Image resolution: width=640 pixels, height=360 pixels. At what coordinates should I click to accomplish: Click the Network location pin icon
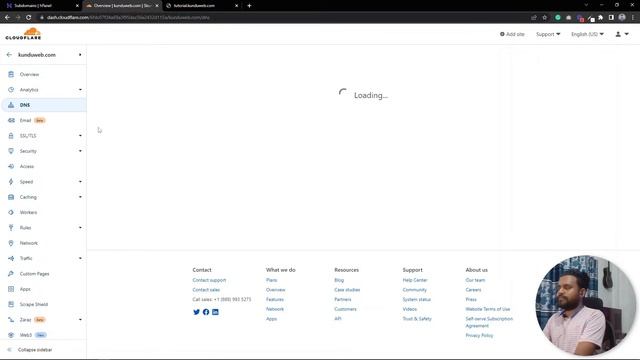tap(11, 243)
